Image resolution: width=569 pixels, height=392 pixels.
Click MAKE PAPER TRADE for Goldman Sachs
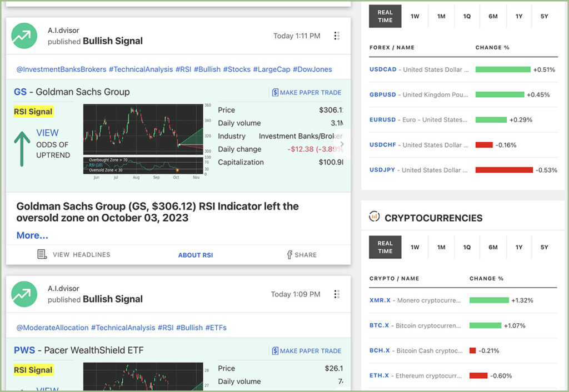307,93
